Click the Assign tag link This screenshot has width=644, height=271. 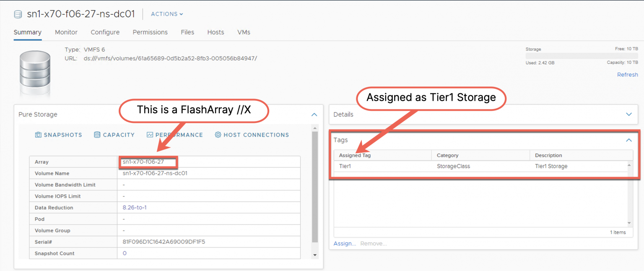(x=345, y=244)
